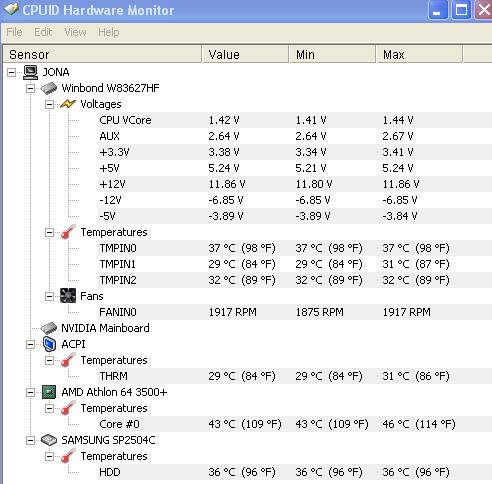
Task: Open the File menu
Action: click(14, 32)
